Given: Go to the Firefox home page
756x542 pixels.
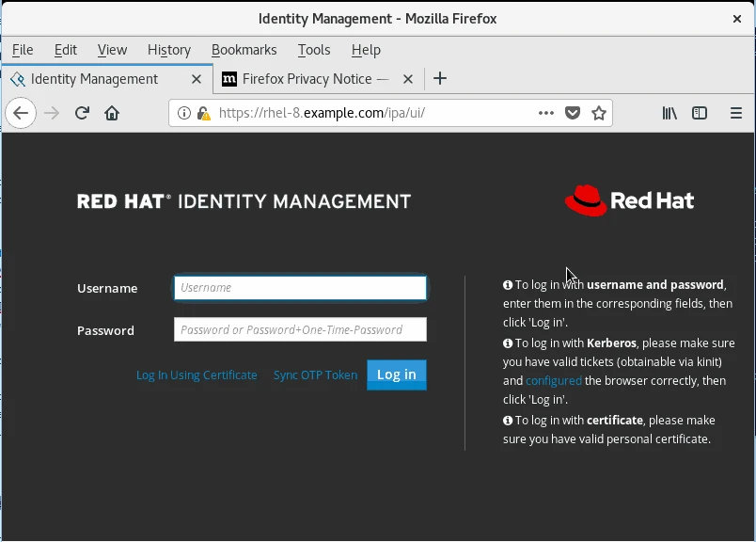Looking at the screenshot, I should click(112, 113).
